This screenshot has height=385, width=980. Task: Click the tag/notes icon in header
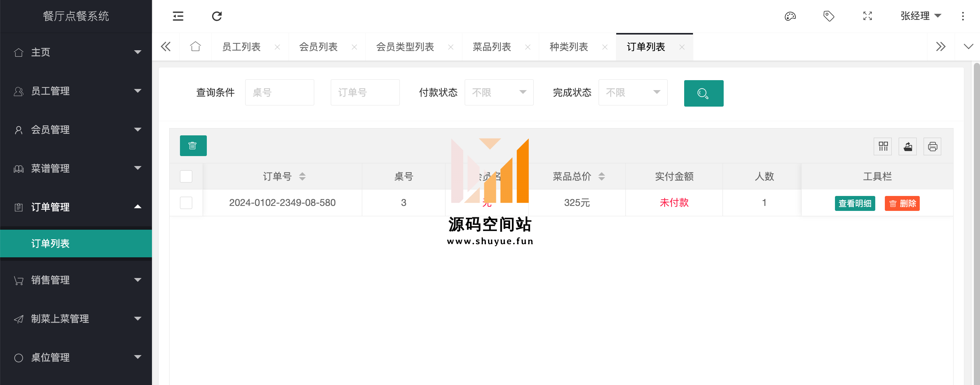pyautogui.click(x=829, y=16)
